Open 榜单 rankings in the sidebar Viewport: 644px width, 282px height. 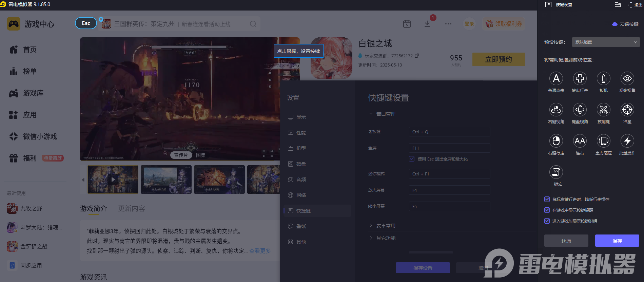(23, 71)
